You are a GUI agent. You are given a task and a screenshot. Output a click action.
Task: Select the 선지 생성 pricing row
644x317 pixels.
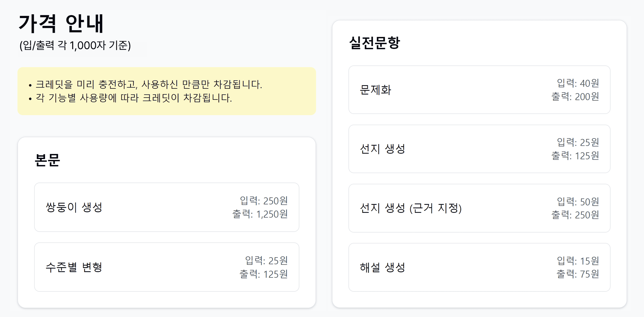click(x=479, y=149)
